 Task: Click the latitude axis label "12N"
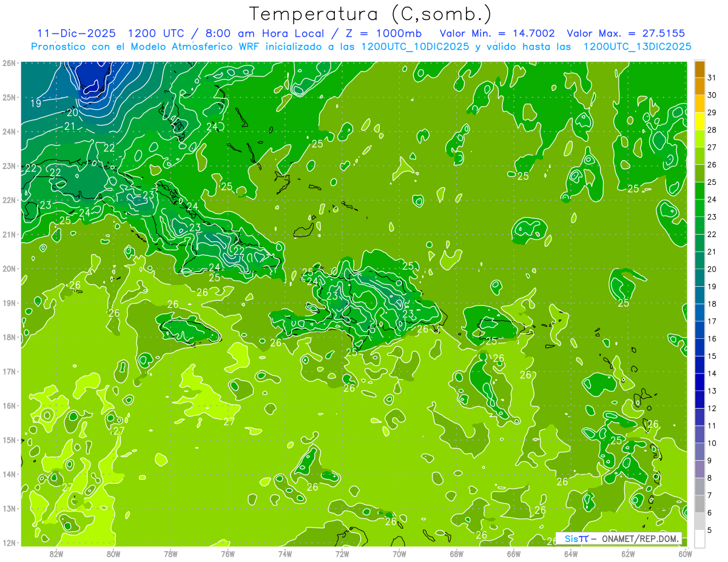point(9,543)
